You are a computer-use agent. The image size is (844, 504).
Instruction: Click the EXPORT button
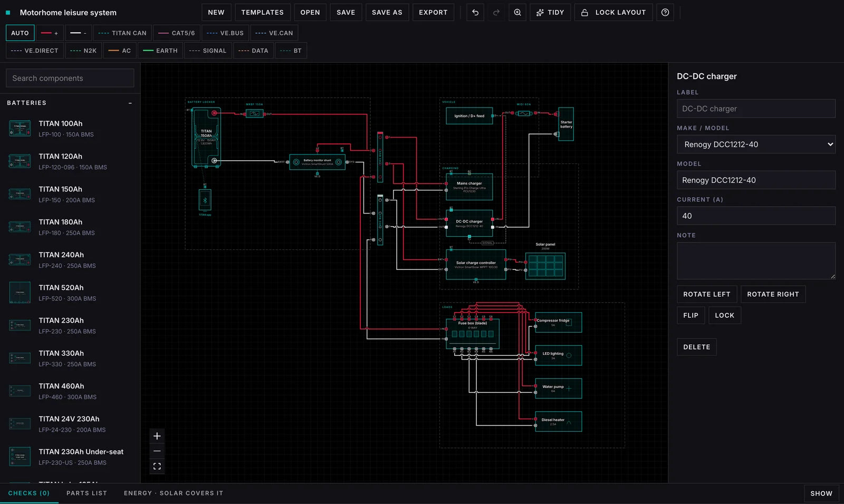tap(433, 12)
